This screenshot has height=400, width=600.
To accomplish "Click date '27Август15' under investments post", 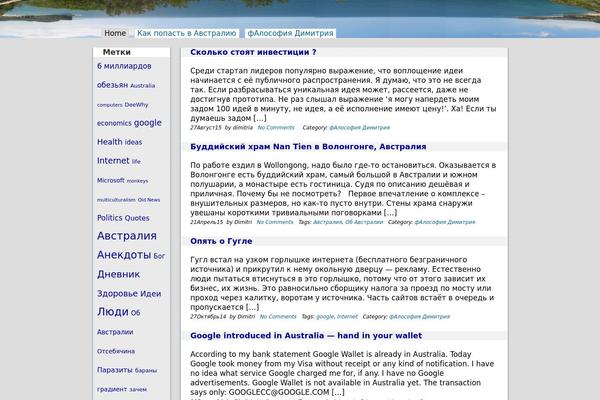I will [x=206, y=127].
